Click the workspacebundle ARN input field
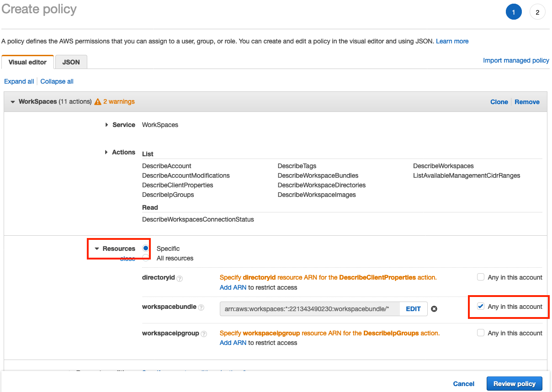 (310, 309)
